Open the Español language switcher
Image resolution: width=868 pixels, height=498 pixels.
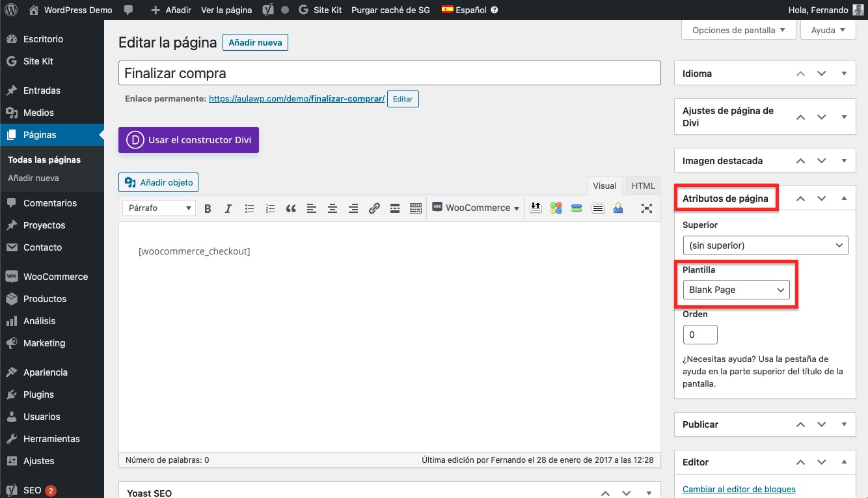465,10
